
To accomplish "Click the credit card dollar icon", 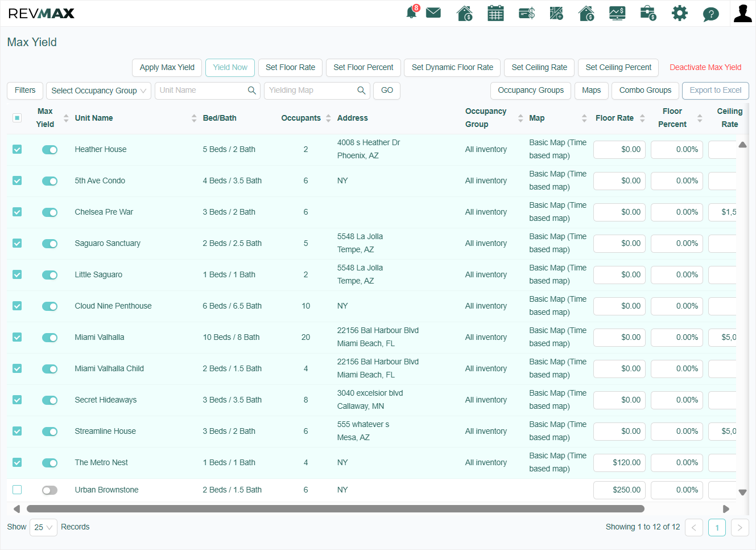I will [527, 13].
